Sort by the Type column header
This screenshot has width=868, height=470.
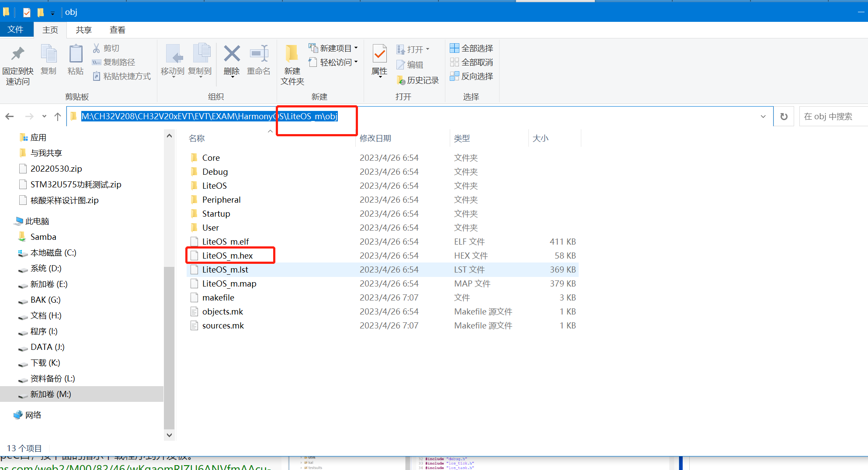point(462,138)
